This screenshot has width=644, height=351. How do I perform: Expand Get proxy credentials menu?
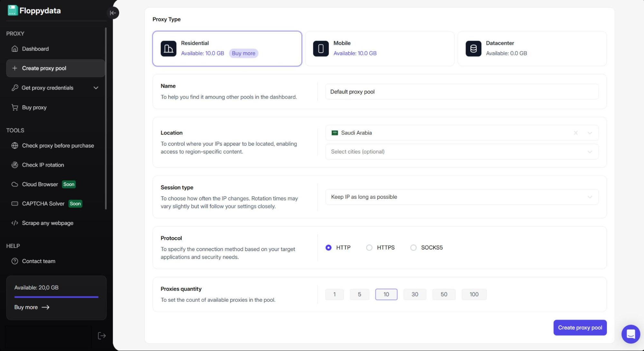click(55, 88)
